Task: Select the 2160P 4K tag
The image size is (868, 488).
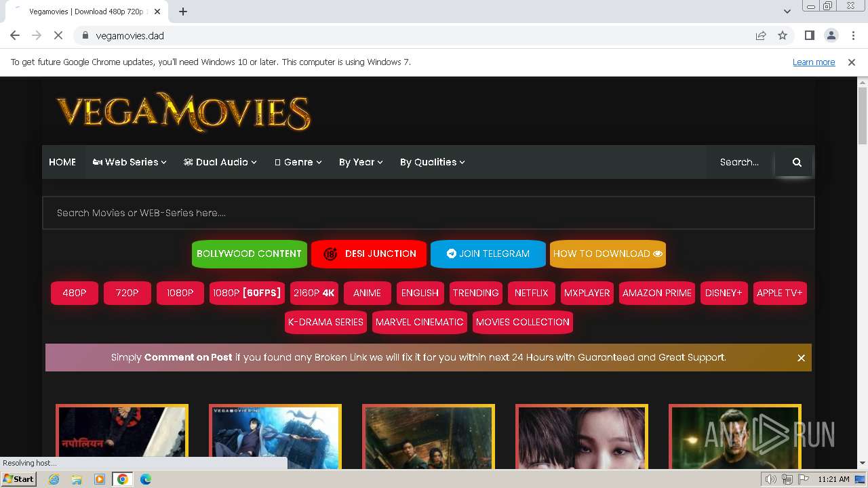Action: [x=314, y=293]
